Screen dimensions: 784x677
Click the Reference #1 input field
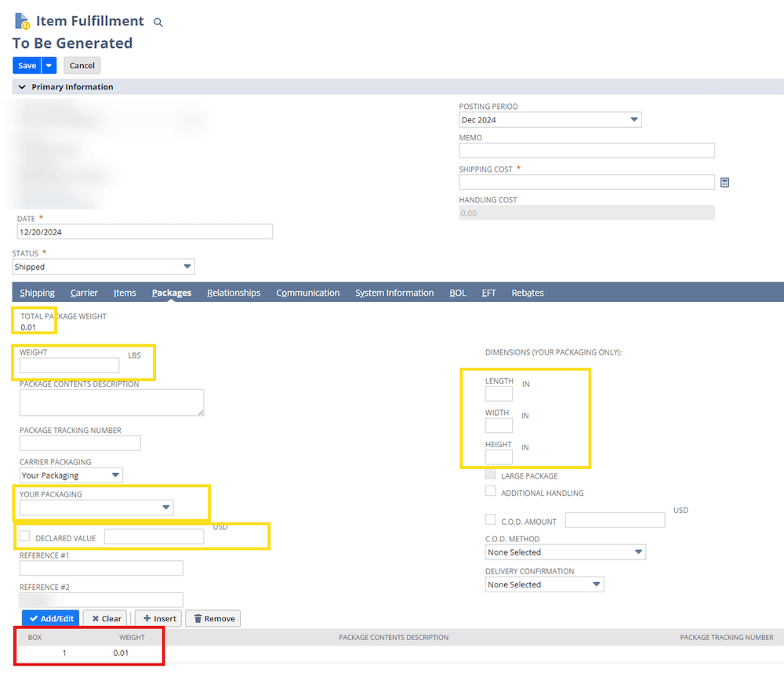[x=101, y=569]
